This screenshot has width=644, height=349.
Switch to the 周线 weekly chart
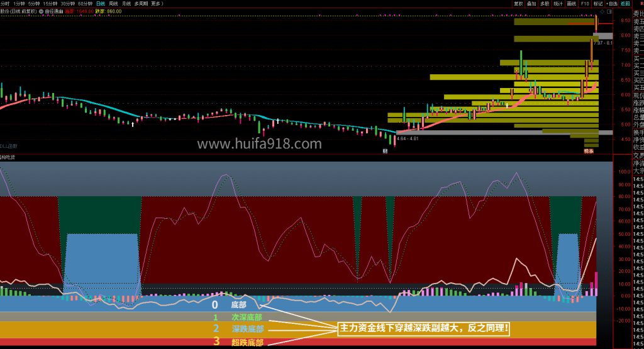(114, 4)
